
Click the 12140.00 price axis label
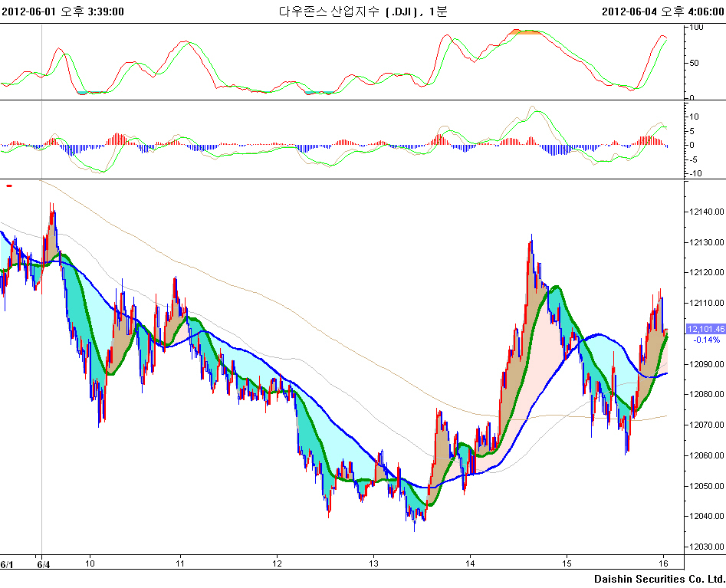(x=704, y=212)
